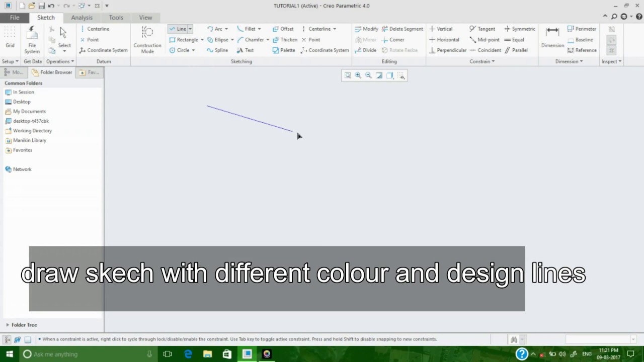
Task: Open the Setup group dropdown
Action: click(x=10, y=61)
